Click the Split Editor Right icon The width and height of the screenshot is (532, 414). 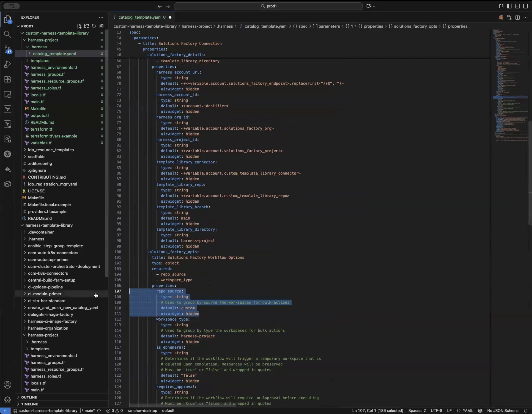517,18
